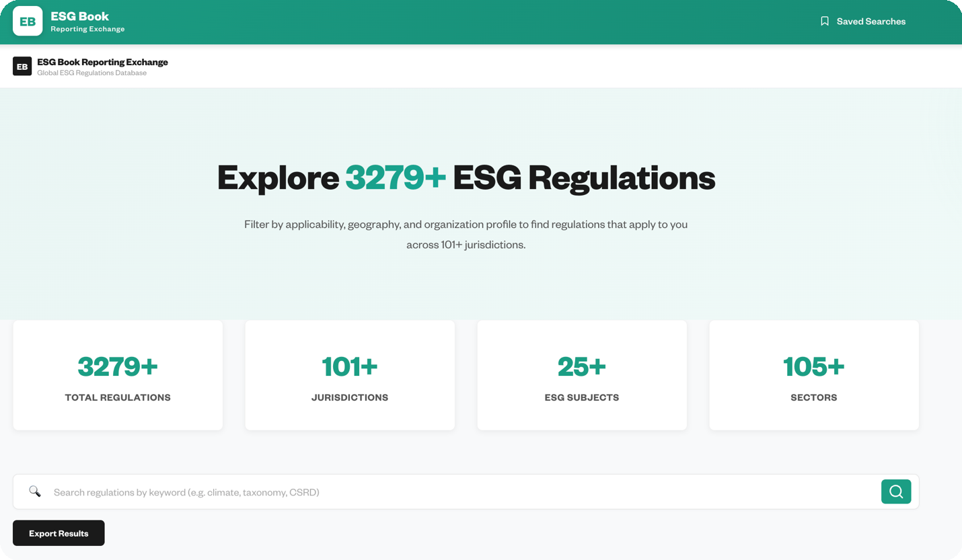Click the Explore ESG Regulations headline
The image size is (962, 560).
(x=466, y=177)
